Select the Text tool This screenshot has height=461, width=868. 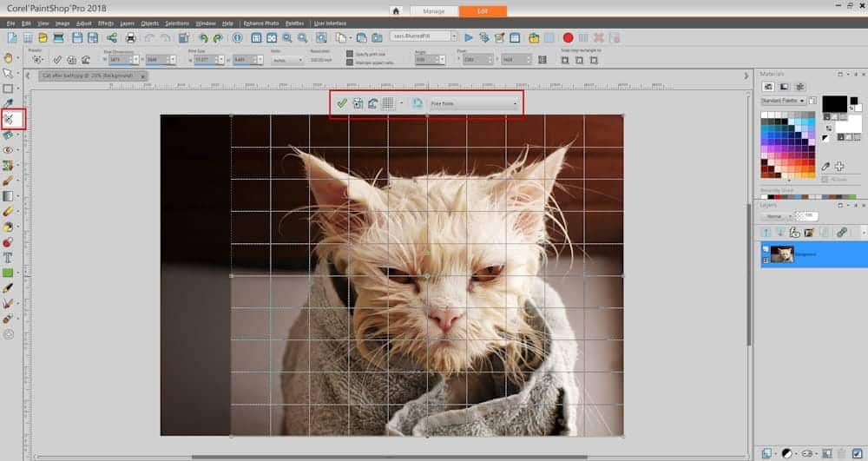tap(10, 258)
